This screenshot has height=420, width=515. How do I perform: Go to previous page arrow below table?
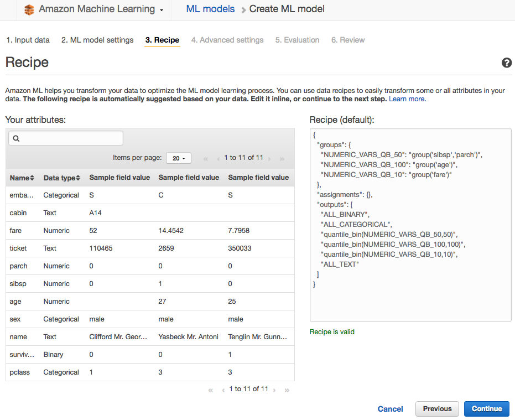pos(223,390)
